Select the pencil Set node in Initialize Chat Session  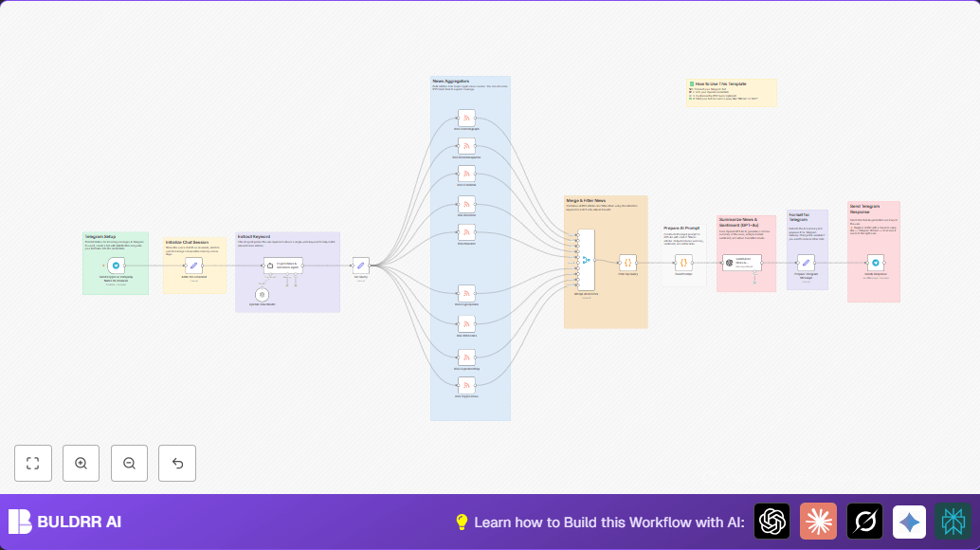(x=193, y=266)
